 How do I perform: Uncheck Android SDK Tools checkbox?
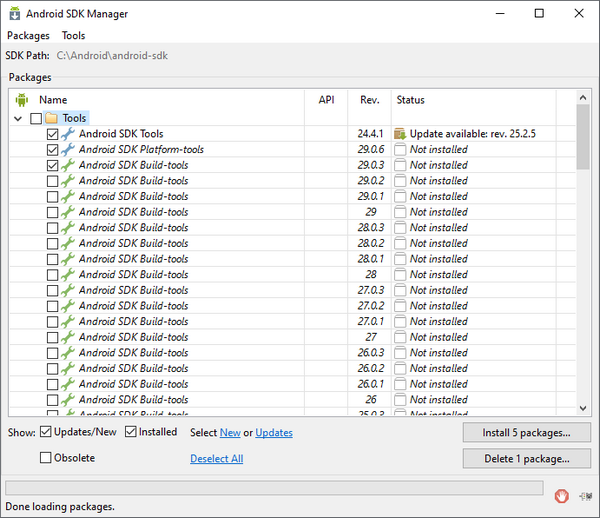click(52, 134)
